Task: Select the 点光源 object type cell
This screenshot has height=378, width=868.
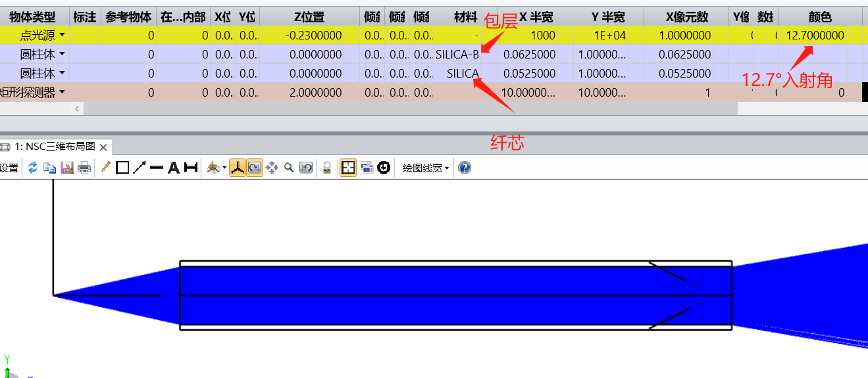Action: point(34,35)
